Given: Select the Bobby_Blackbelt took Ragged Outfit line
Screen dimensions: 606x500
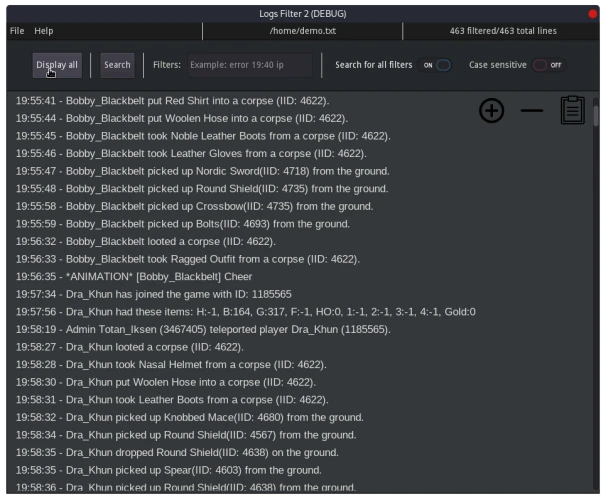Looking at the screenshot, I should pyautogui.click(x=187, y=259).
